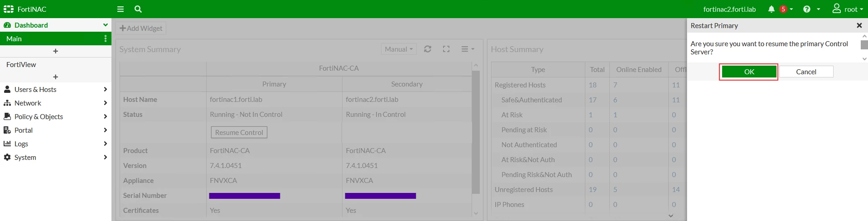Viewport: 868px width, 221px height.
Task: Refresh the System Summary widget
Action: (x=427, y=49)
